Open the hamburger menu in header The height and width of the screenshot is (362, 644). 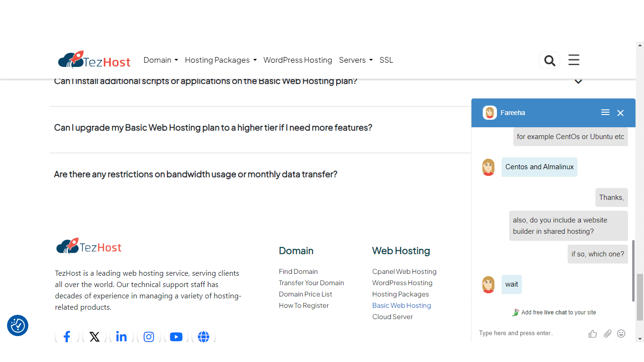point(574,60)
